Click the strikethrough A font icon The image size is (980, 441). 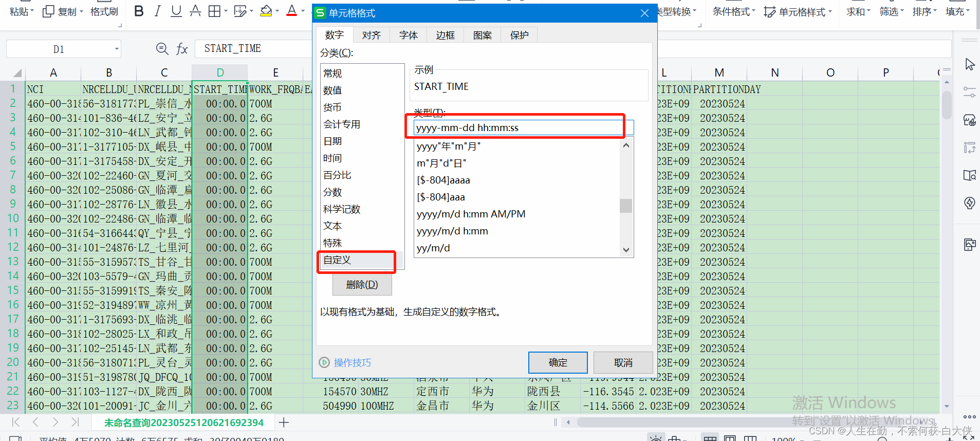(195, 11)
